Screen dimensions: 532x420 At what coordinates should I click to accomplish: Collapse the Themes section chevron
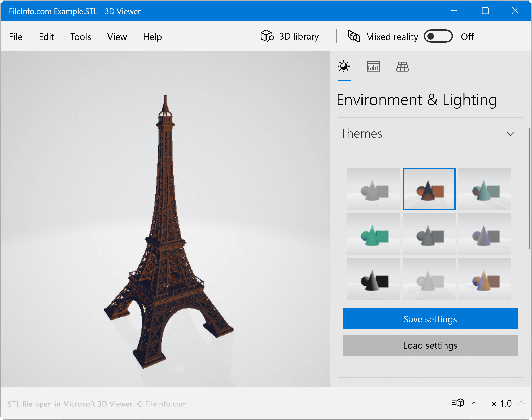click(x=511, y=134)
